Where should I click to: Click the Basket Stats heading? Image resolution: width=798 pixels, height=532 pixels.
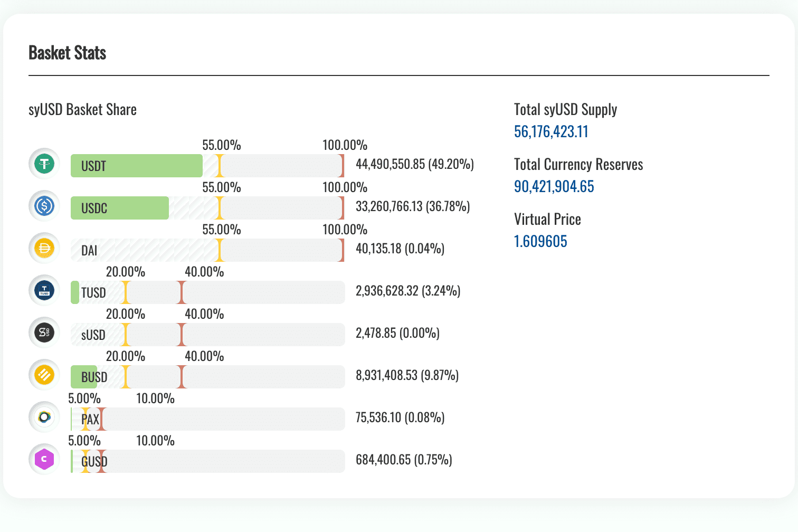click(x=67, y=53)
